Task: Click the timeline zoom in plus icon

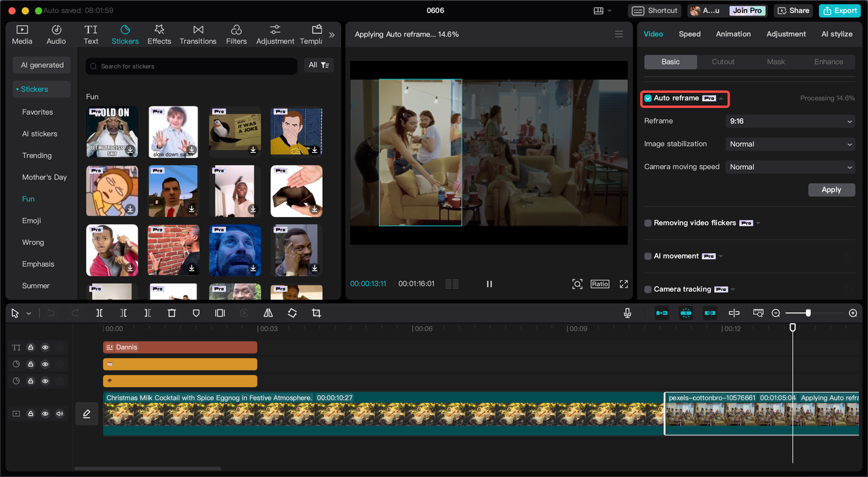Action: click(853, 313)
